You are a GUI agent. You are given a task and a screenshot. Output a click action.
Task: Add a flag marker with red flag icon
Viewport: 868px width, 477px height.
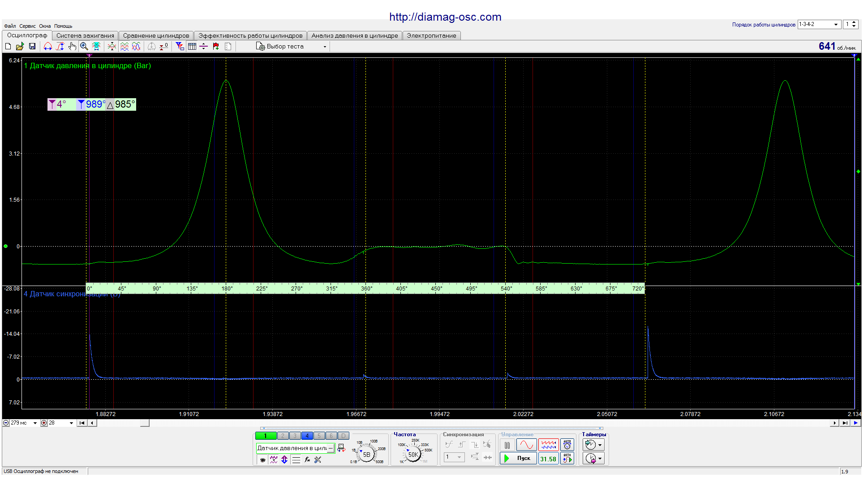216,46
